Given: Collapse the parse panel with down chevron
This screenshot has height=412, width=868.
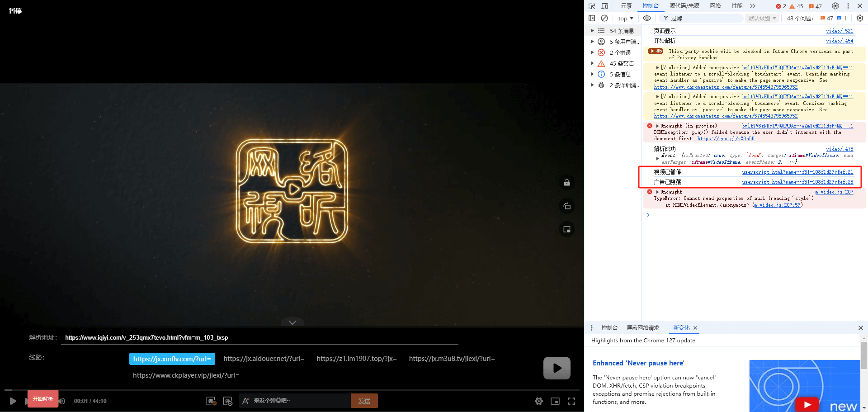Looking at the screenshot, I should [292, 322].
